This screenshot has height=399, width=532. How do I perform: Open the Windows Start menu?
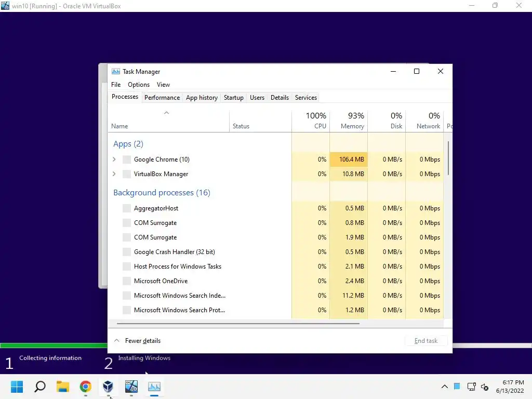click(17, 387)
